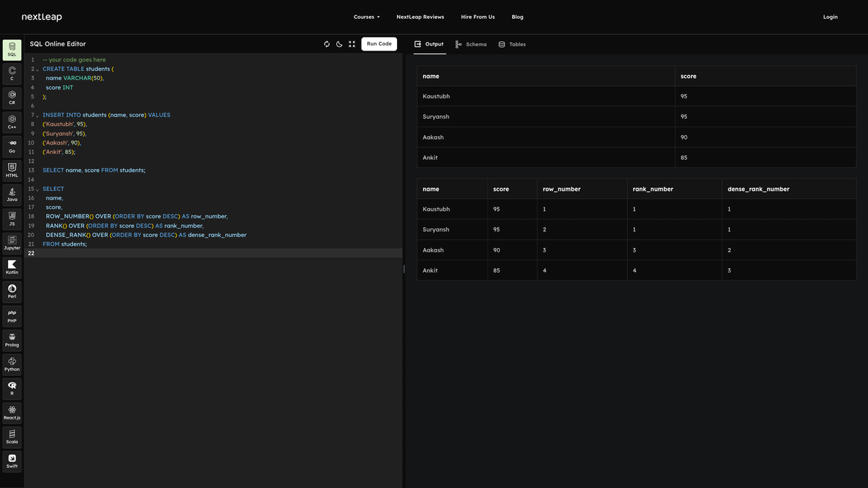
Task: Click the reset code refresh icon
Action: (x=327, y=44)
